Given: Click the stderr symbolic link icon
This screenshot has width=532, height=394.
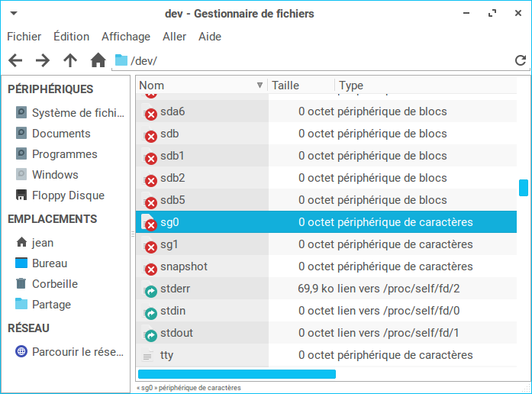Looking at the screenshot, I should coord(150,291).
